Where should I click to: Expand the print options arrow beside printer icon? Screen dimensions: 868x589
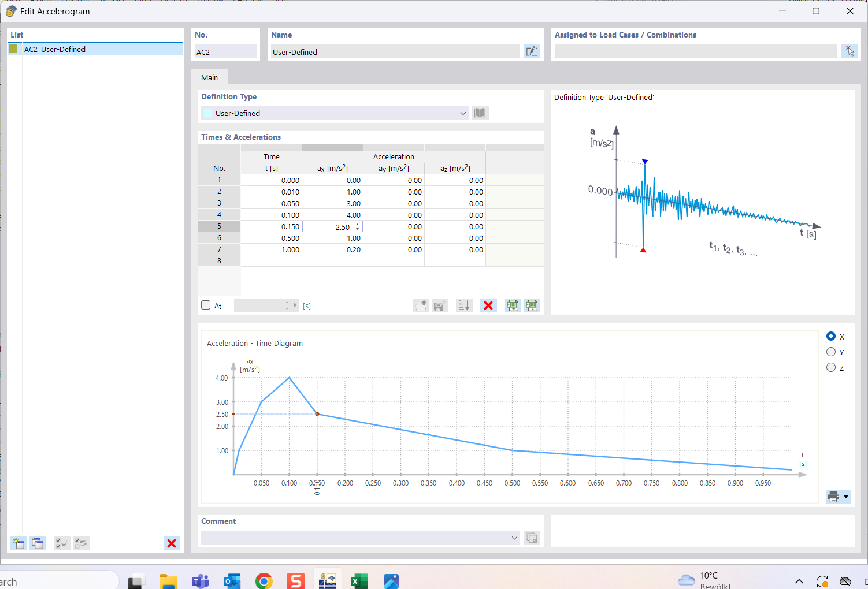pos(845,496)
